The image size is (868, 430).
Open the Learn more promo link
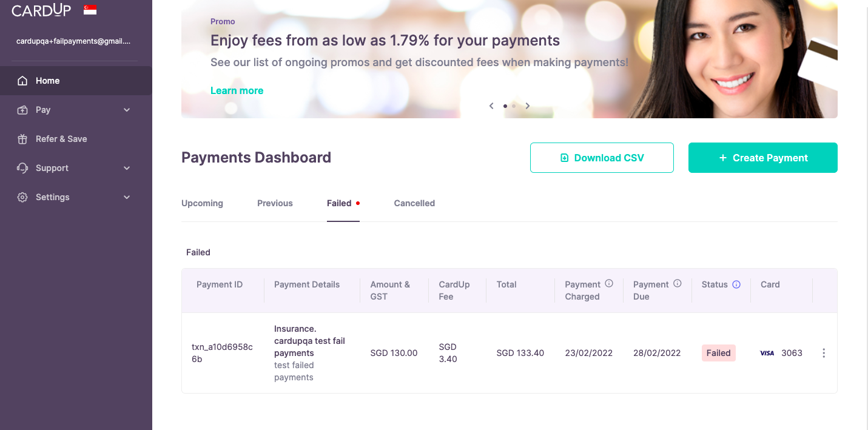237,90
